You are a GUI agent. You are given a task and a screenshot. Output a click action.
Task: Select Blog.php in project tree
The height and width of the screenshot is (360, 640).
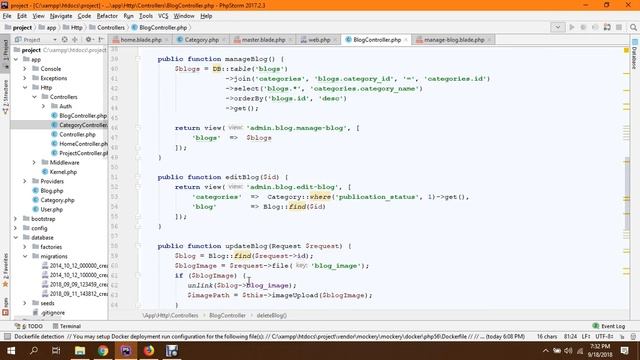[48, 191]
